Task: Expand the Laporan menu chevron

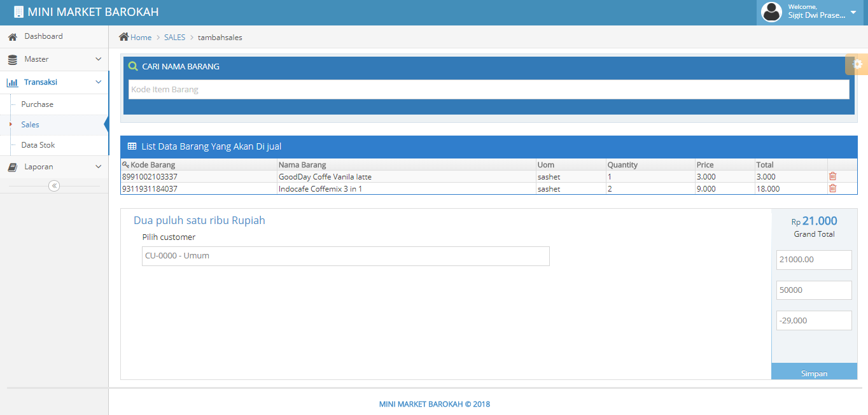Action: click(98, 167)
